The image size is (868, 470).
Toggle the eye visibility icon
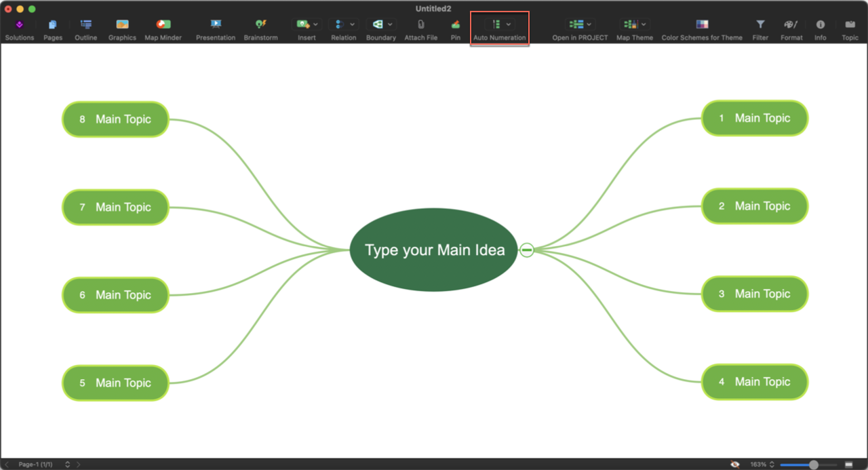click(735, 465)
